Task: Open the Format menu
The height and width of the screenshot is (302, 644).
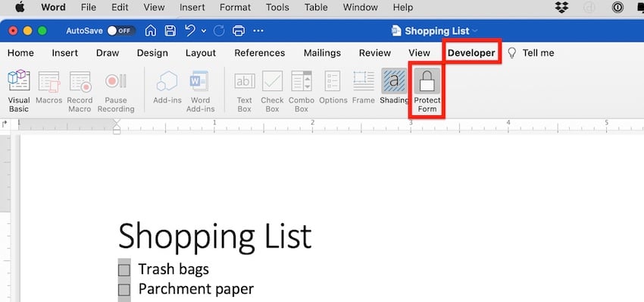Action: pyautogui.click(x=235, y=8)
